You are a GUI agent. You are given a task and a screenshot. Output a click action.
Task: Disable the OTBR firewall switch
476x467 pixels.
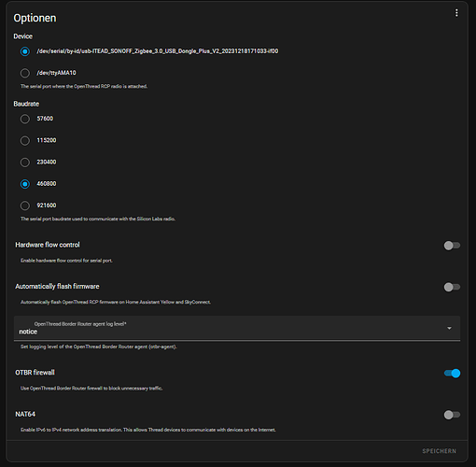point(452,373)
